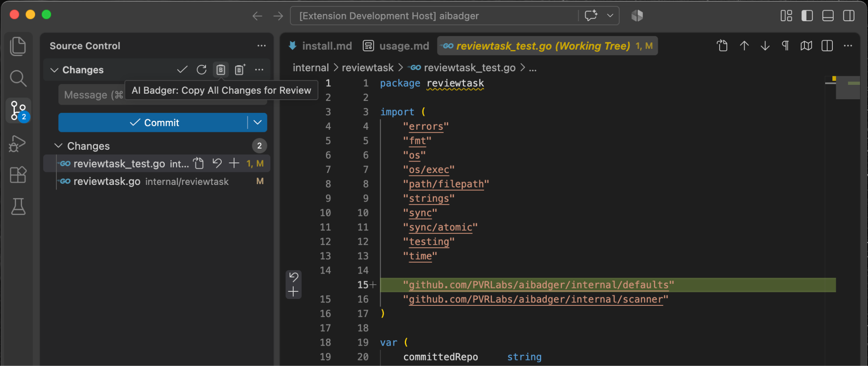Image resolution: width=868 pixels, height=366 pixels.
Task: Go to next change arrow in editor toolbar
Action: [x=765, y=45]
